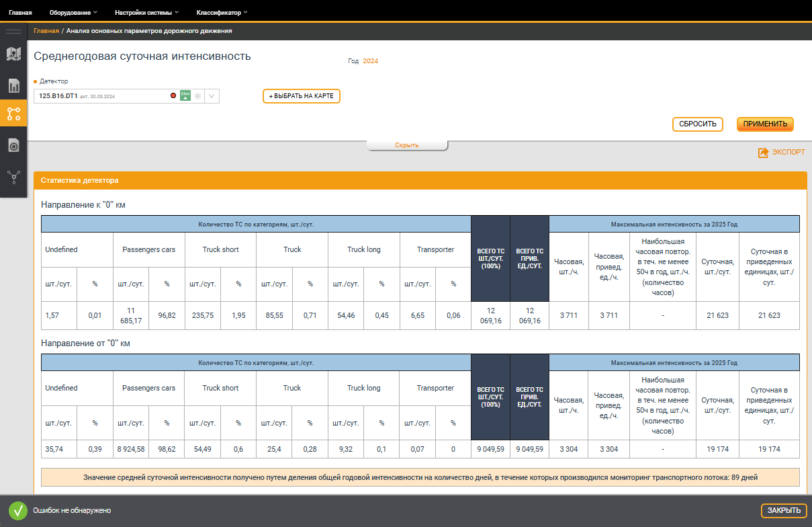Click the cell value 9,32
The height and width of the screenshot is (527, 812).
(346, 449)
